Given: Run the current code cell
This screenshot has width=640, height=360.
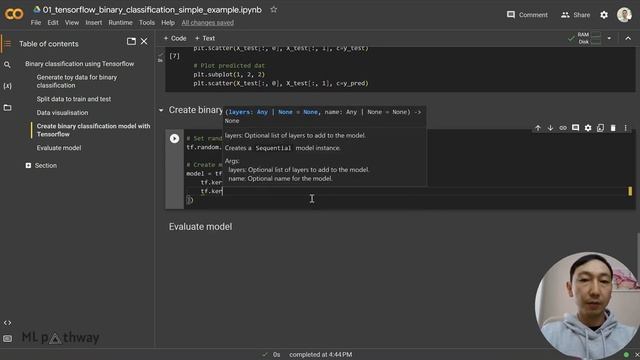Looking at the screenshot, I should [174, 138].
